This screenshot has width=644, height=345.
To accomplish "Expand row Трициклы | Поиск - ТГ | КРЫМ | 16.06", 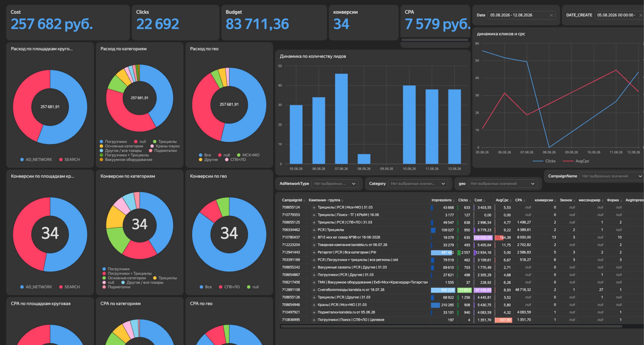I will (x=314, y=215).
